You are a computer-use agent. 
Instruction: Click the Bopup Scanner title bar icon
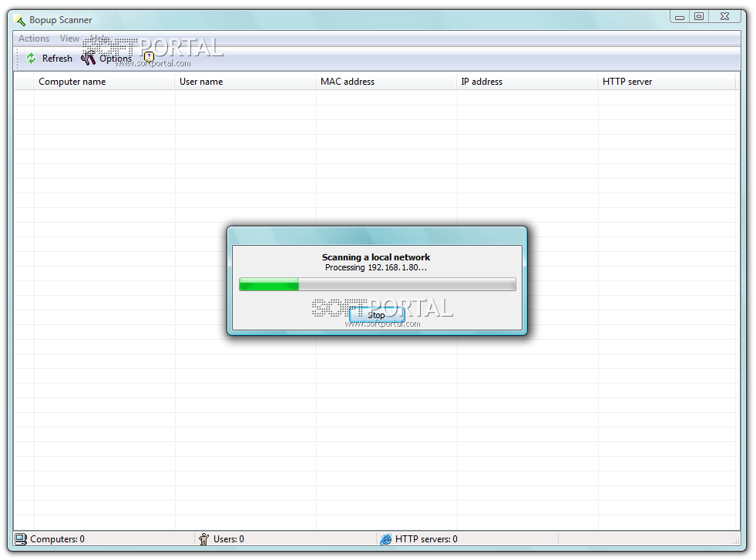20,21
